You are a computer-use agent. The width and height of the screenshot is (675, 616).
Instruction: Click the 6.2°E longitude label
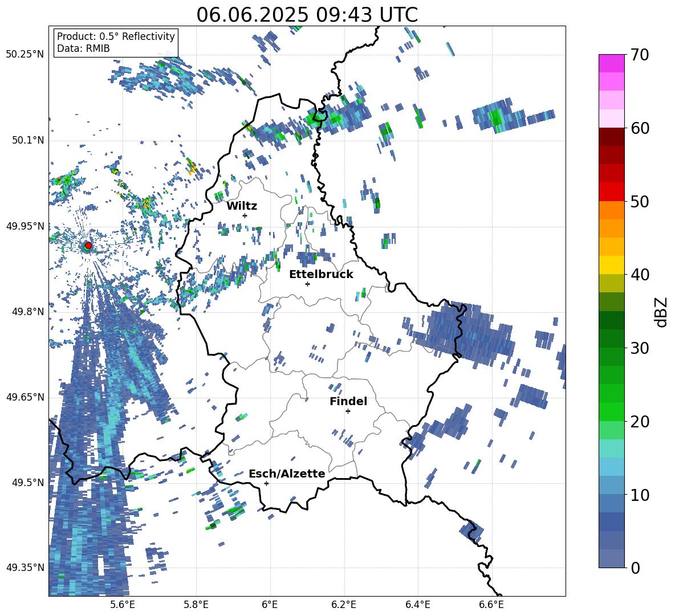344,605
